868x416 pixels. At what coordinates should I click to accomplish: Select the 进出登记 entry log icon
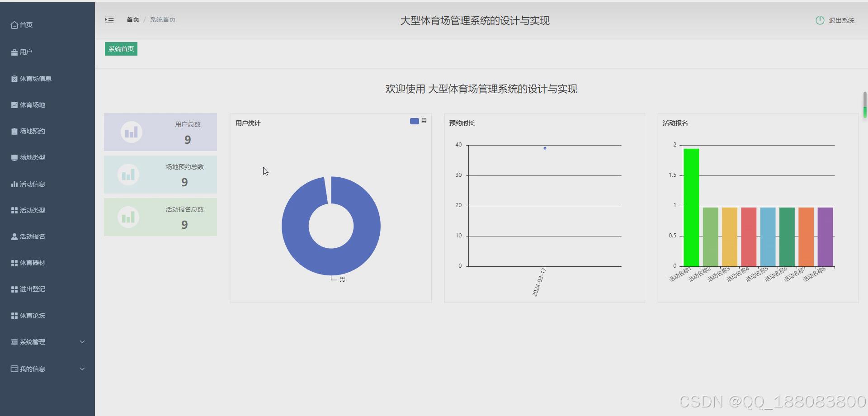14,289
